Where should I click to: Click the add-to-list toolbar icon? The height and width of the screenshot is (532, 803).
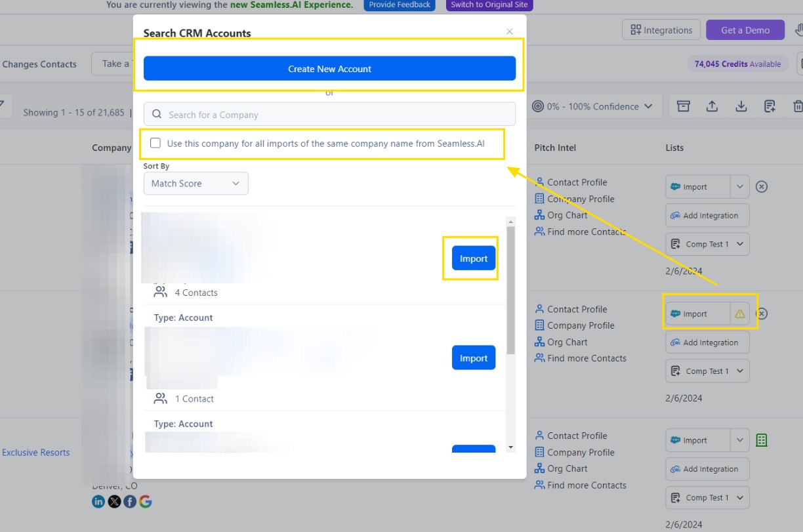770,106
